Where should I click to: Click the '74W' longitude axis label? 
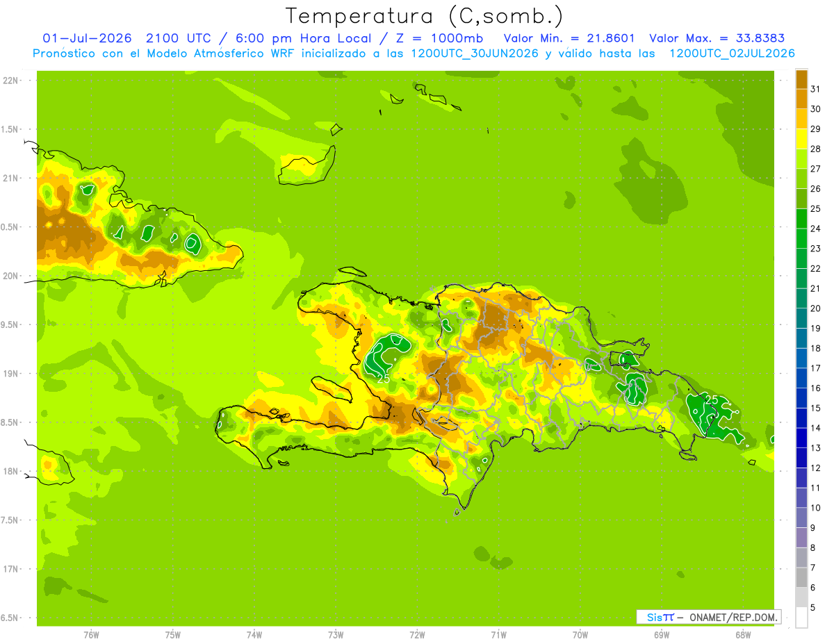pyautogui.click(x=254, y=636)
